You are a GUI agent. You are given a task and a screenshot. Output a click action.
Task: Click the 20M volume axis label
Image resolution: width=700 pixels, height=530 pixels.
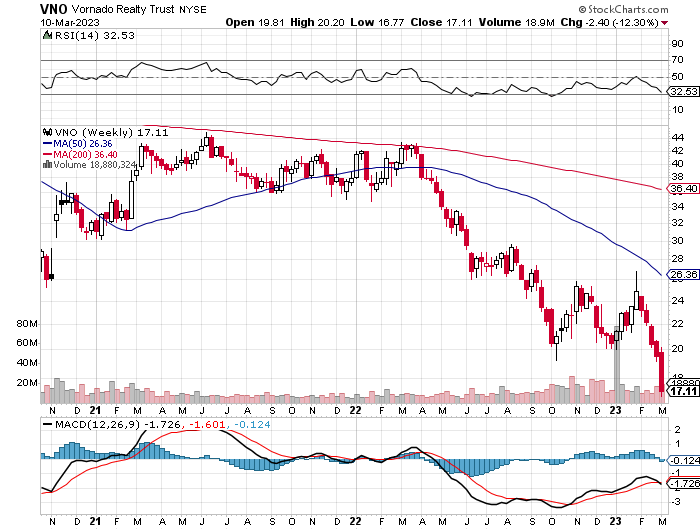pyautogui.click(x=27, y=383)
